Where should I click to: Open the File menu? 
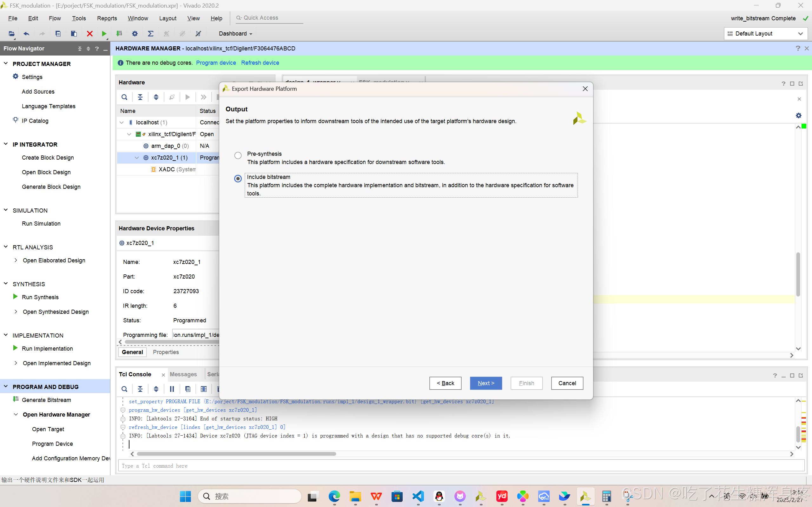(x=13, y=18)
